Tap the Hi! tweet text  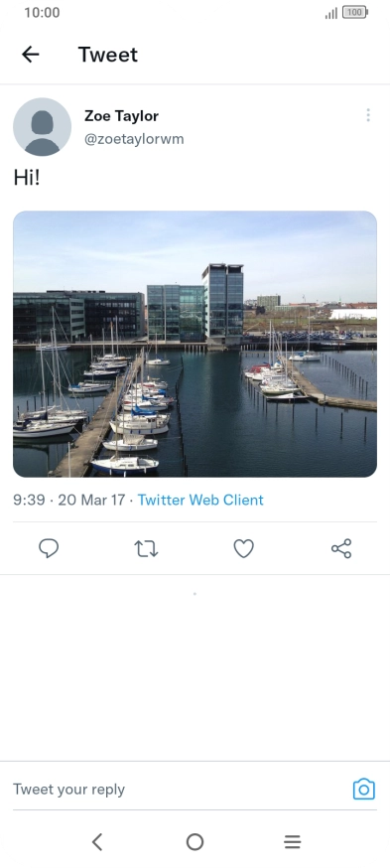click(27, 178)
